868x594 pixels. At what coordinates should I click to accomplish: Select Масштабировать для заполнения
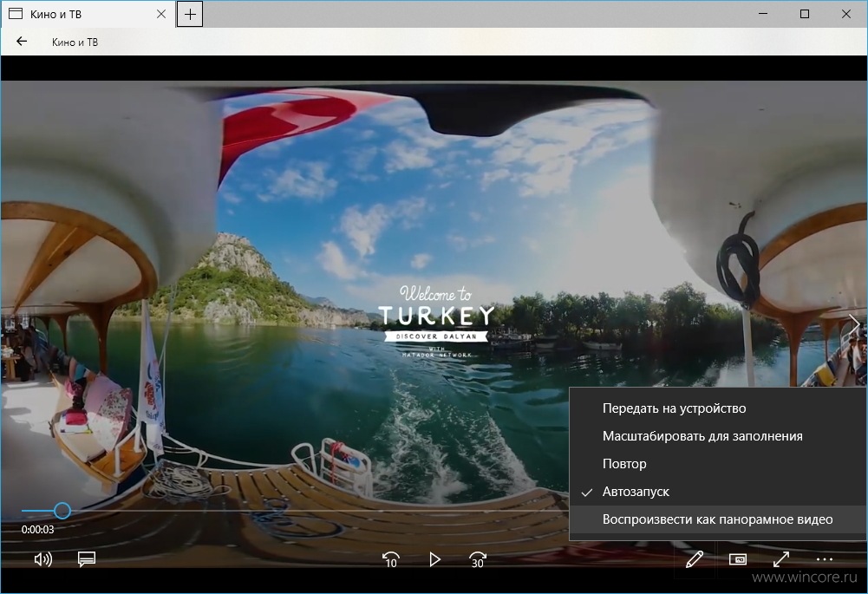pyautogui.click(x=717, y=436)
